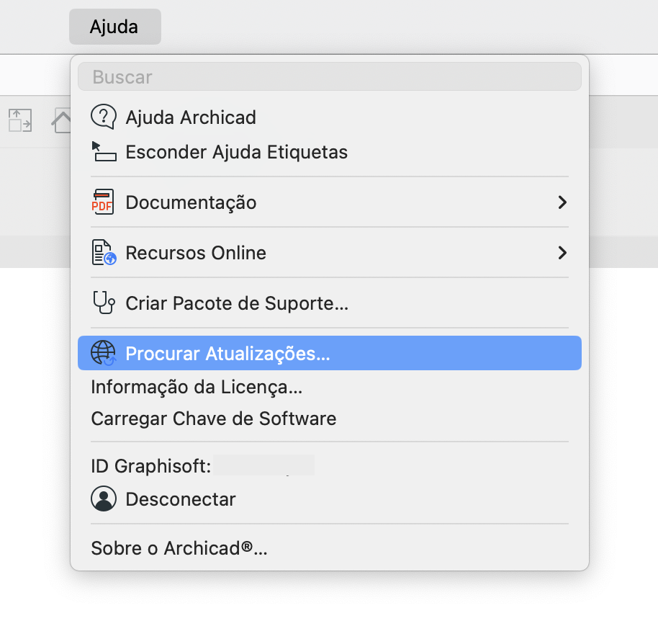
Task: Click the Ajuda Archicad question-bubble icon
Action: pyautogui.click(x=104, y=117)
